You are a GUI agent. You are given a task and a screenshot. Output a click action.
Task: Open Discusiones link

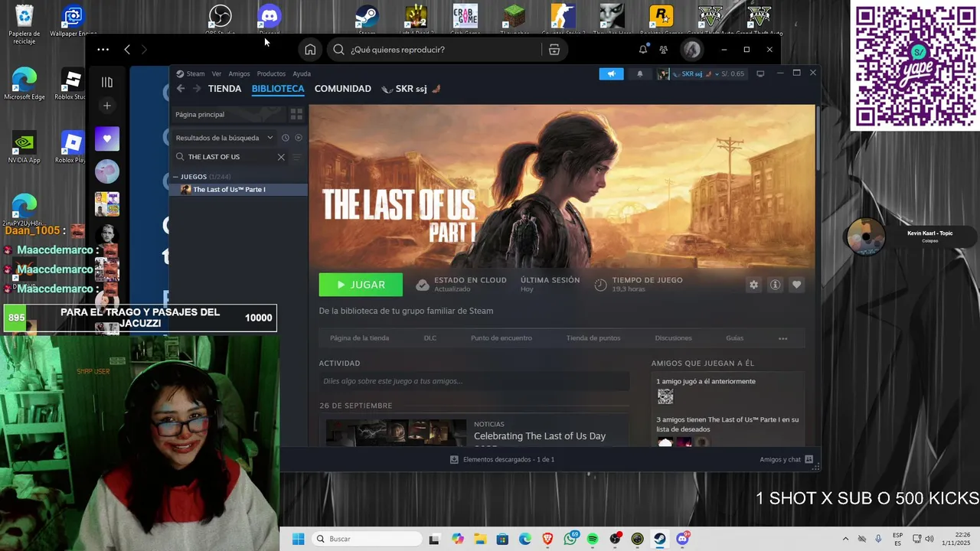click(674, 338)
